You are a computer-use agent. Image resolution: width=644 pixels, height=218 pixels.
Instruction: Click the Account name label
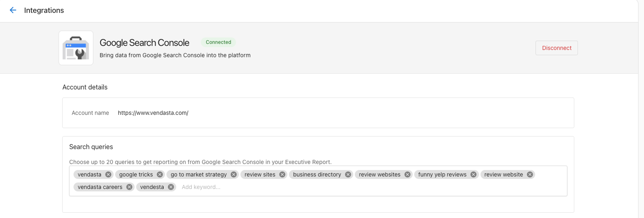(90, 113)
